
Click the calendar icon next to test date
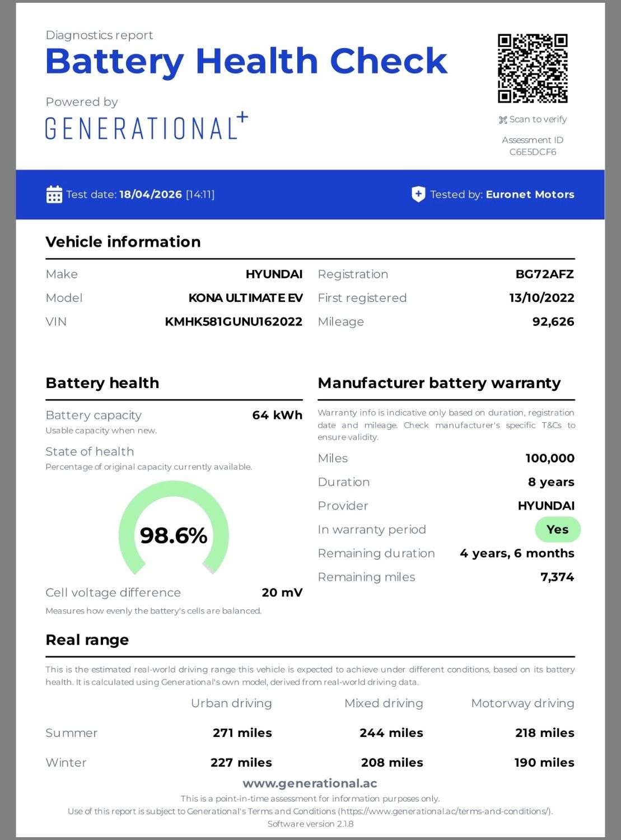(54, 194)
